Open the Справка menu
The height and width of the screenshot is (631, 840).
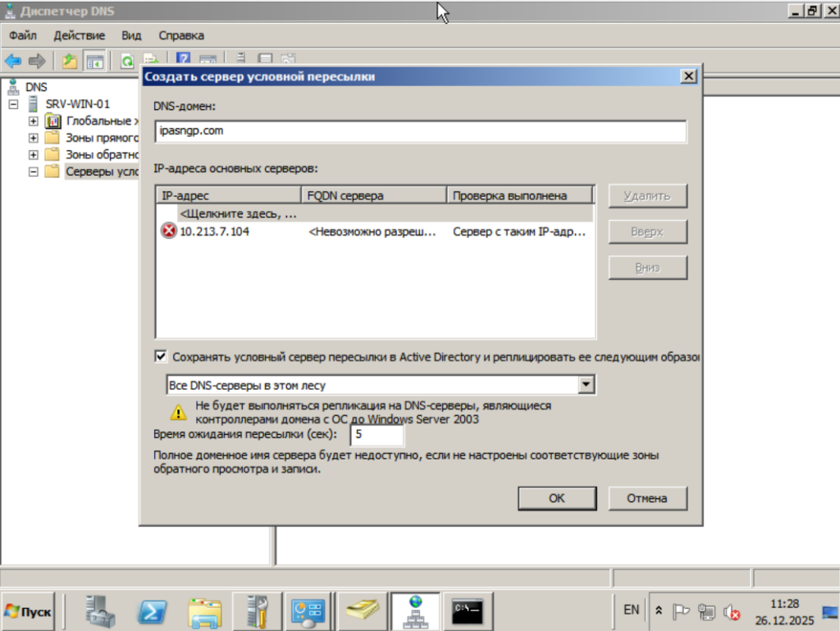click(x=180, y=35)
